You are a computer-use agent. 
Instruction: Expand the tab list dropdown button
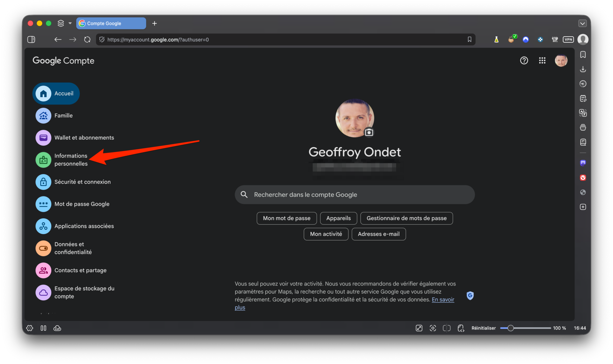582,23
